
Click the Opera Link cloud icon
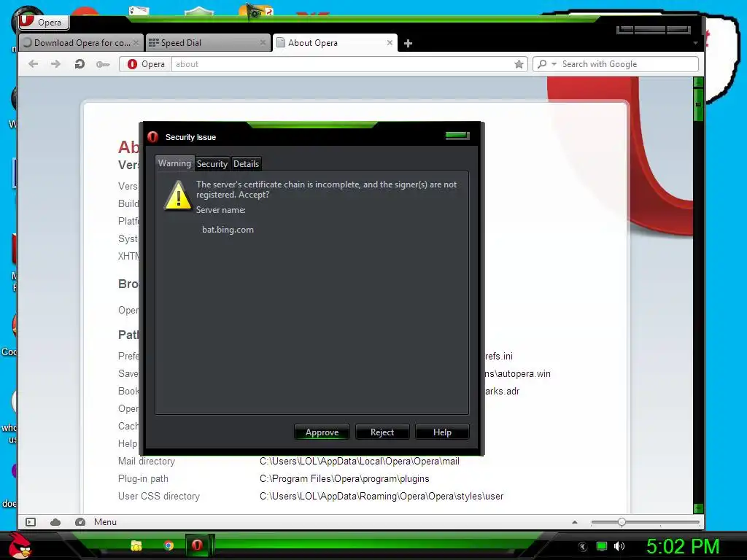coord(55,522)
